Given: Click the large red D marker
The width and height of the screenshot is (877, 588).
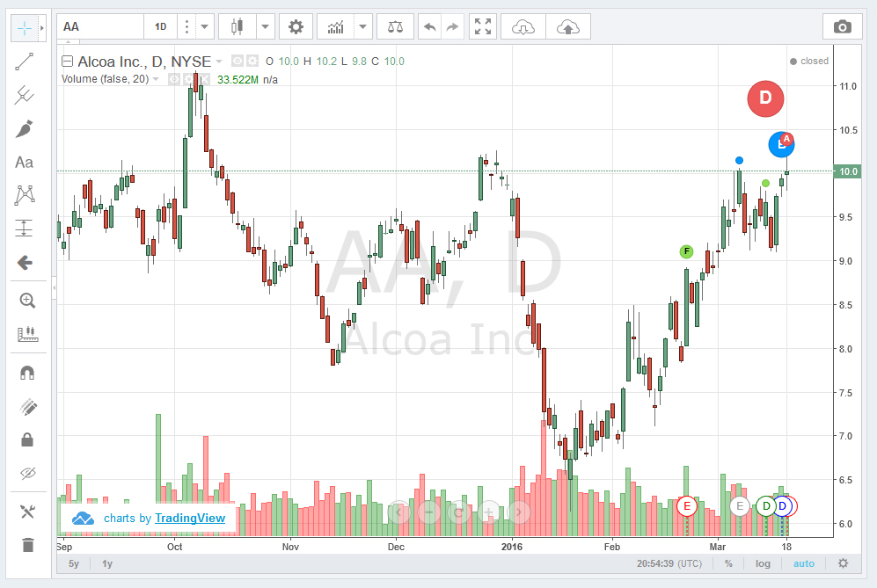Looking at the screenshot, I should pos(765,98).
